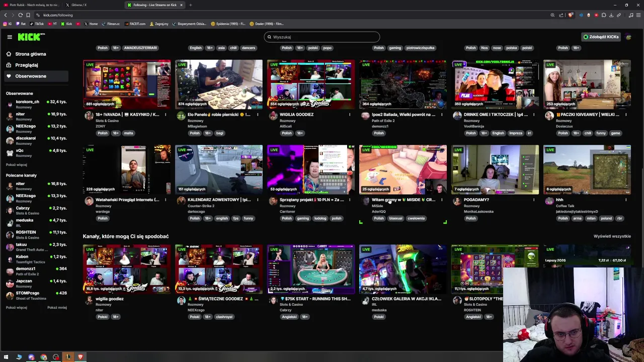Image resolution: width=644 pixels, height=362 pixels.
Task: Open options menu for !VAVADA KASYNKO stream
Action: [x=166, y=115]
